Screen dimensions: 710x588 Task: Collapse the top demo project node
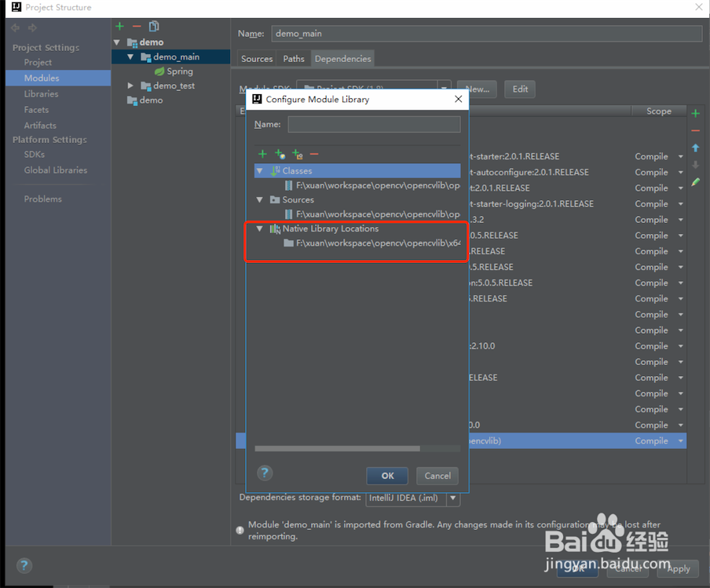pyautogui.click(x=117, y=42)
